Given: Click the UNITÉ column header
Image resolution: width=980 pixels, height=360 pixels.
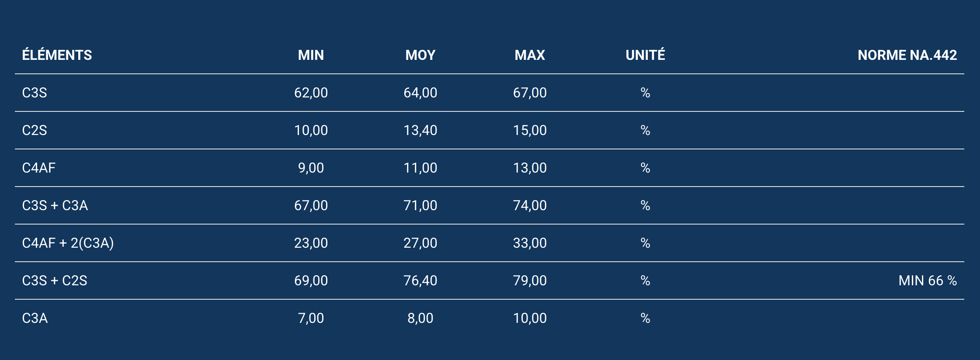Looking at the screenshot, I should 645,55.
